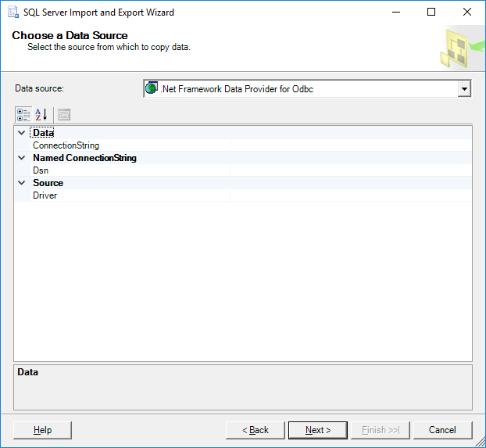Go back with the Back button
The image size is (486, 448).
[255, 430]
